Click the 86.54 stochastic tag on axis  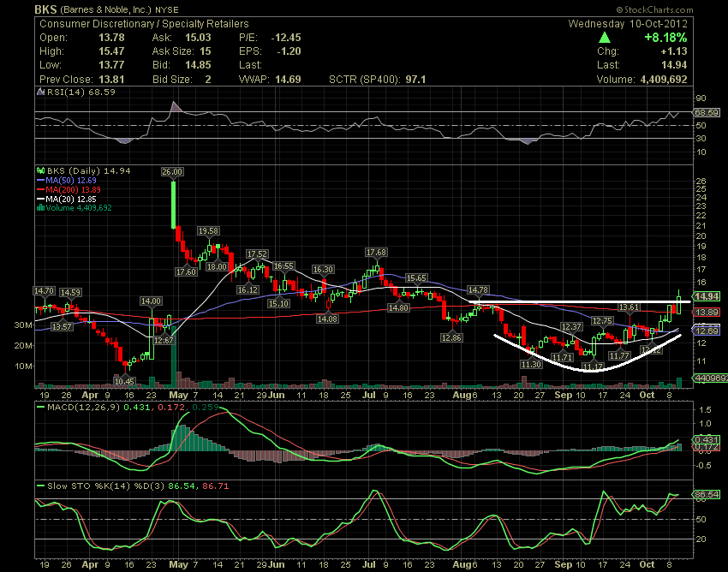click(x=707, y=494)
